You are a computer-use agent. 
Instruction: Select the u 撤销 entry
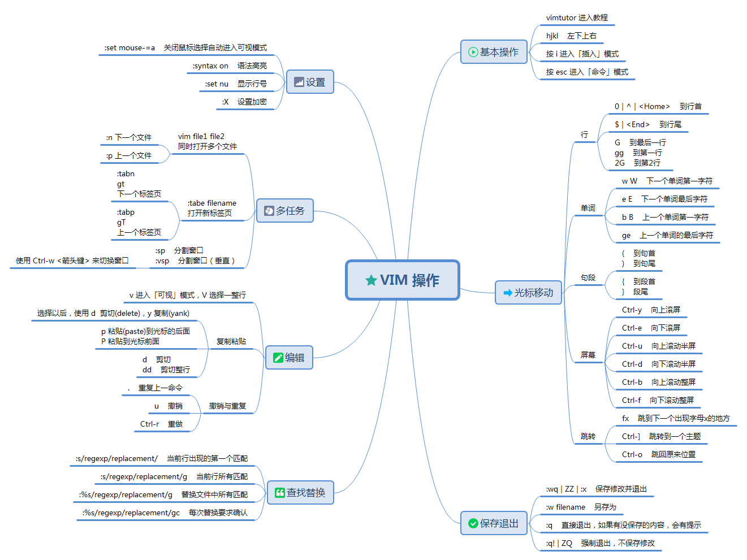(169, 406)
